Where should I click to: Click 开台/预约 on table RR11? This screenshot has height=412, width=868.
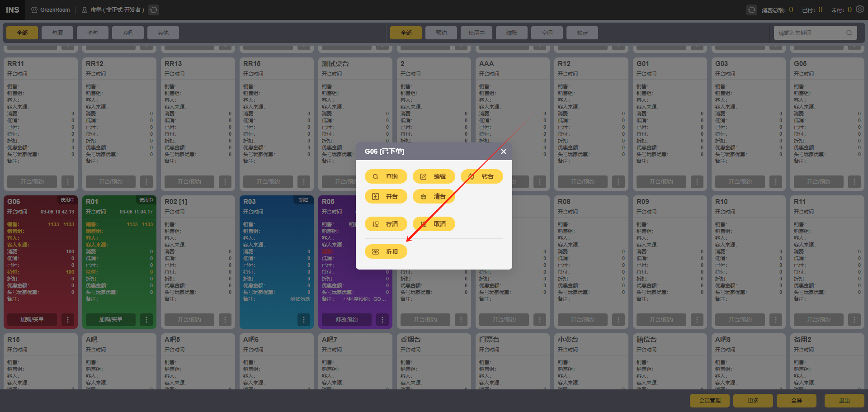(32, 182)
